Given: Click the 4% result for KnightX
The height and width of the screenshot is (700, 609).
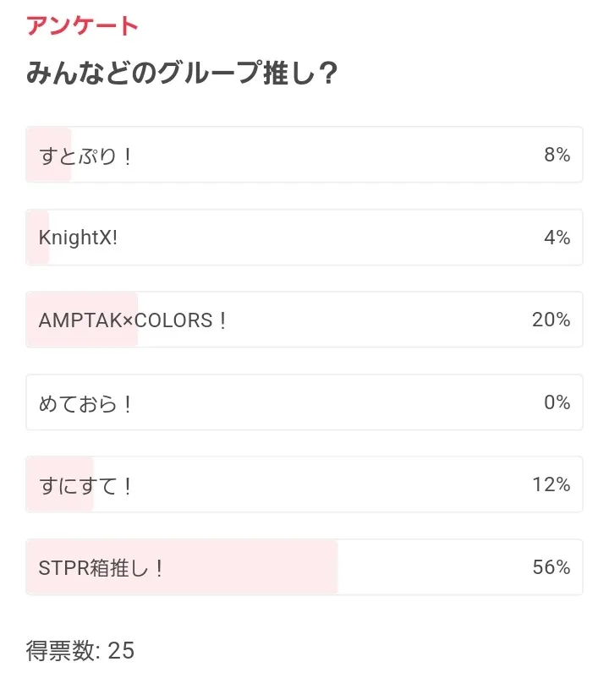Looking at the screenshot, I should 557,238.
